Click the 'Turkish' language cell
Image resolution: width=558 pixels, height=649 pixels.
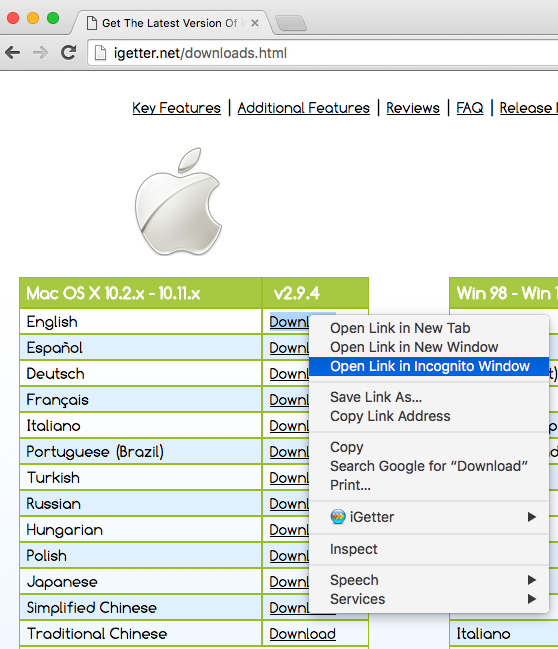click(141, 478)
